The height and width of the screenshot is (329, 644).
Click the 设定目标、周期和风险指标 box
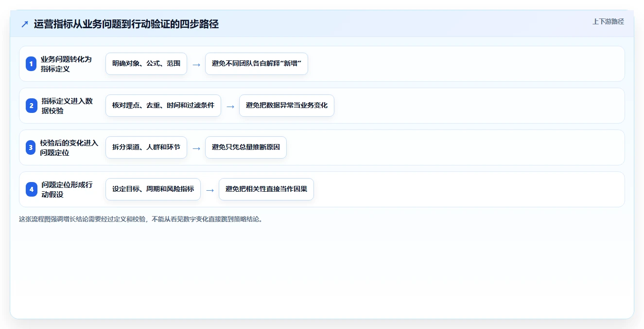[x=153, y=189]
